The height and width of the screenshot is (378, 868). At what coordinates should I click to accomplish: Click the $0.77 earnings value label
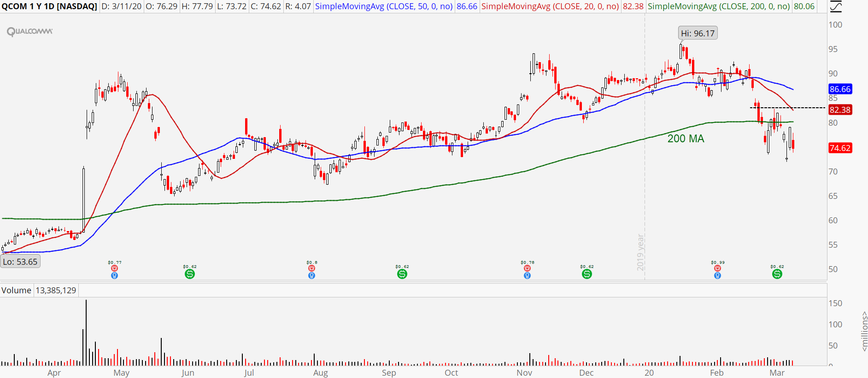click(115, 262)
